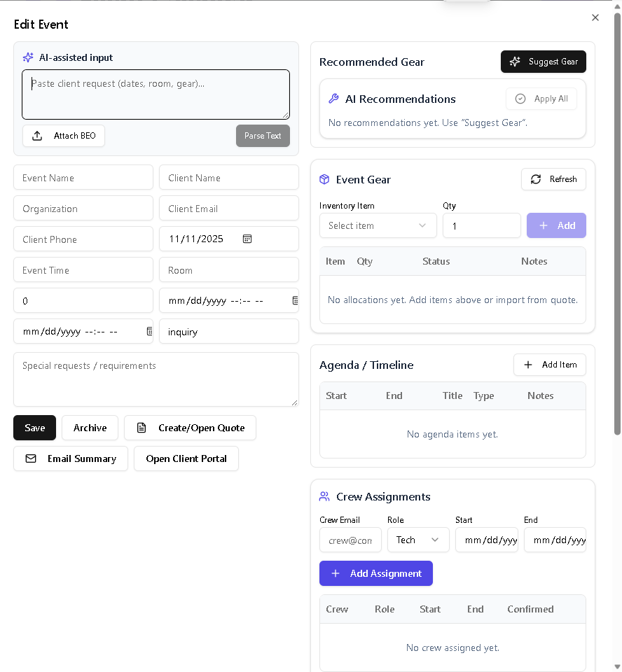Click the Special requests text area
The height and width of the screenshot is (672, 622).
click(x=155, y=379)
